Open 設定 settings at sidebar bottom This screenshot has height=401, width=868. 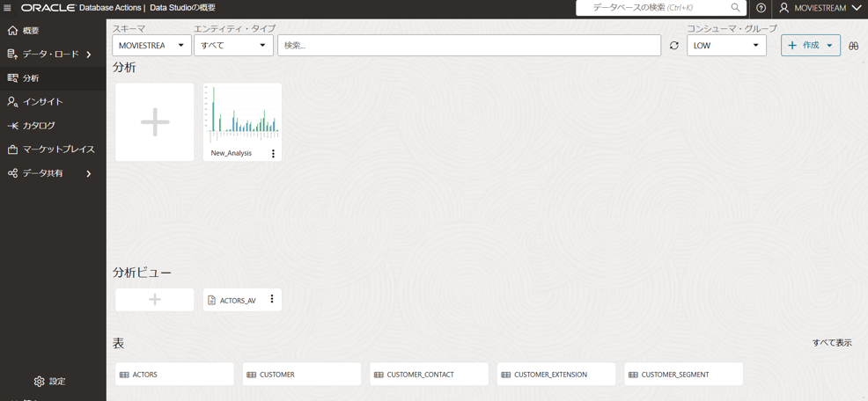coord(50,381)
